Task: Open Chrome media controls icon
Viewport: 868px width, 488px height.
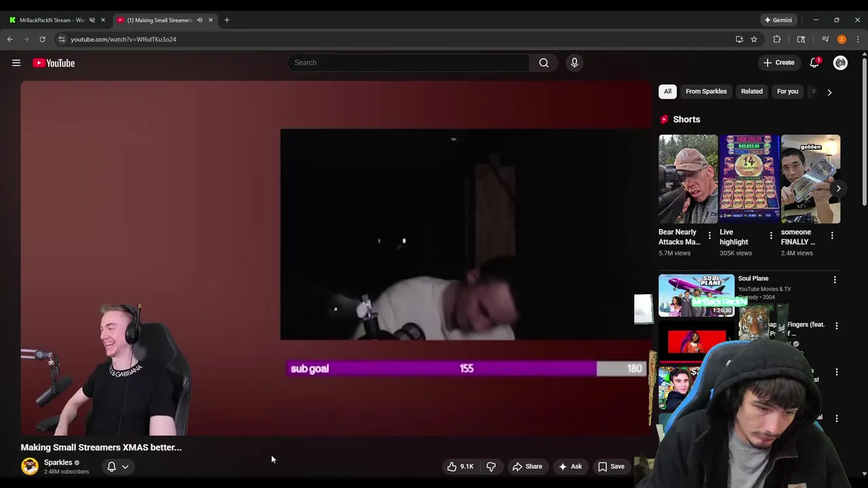Action: 825,39
